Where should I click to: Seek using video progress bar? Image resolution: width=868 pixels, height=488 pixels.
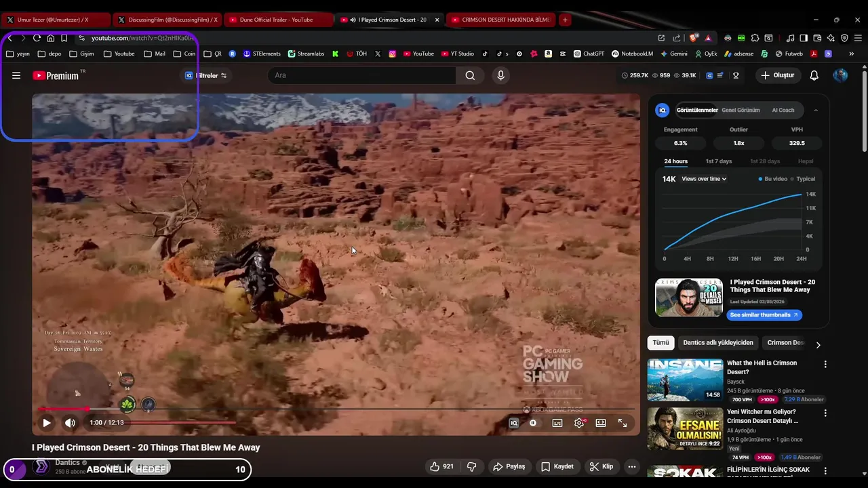click(x=336, y=409)
